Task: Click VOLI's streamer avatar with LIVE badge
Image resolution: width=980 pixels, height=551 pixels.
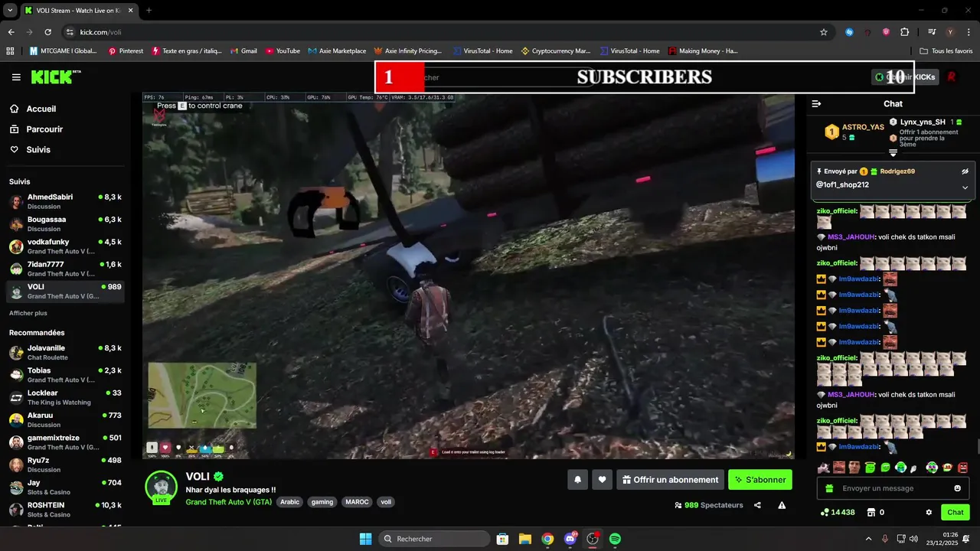Action: tap(161, 487)
